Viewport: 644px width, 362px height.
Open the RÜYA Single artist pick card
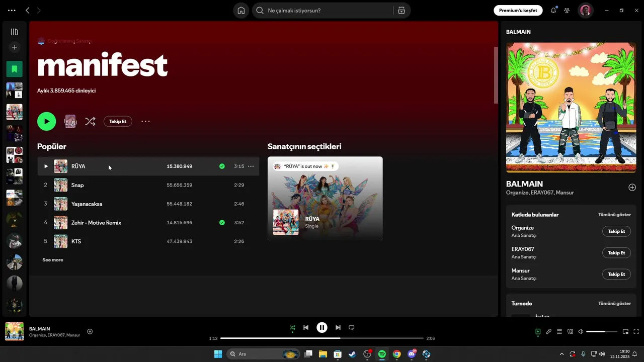pyautogui.click(x=325, y=199)
